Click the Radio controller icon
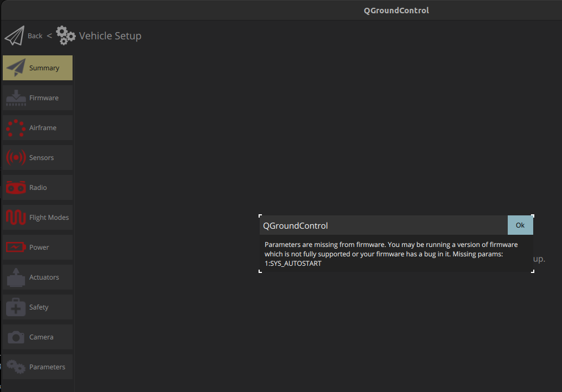This screenshot has height=392, width=562. [x=16, y=187]
